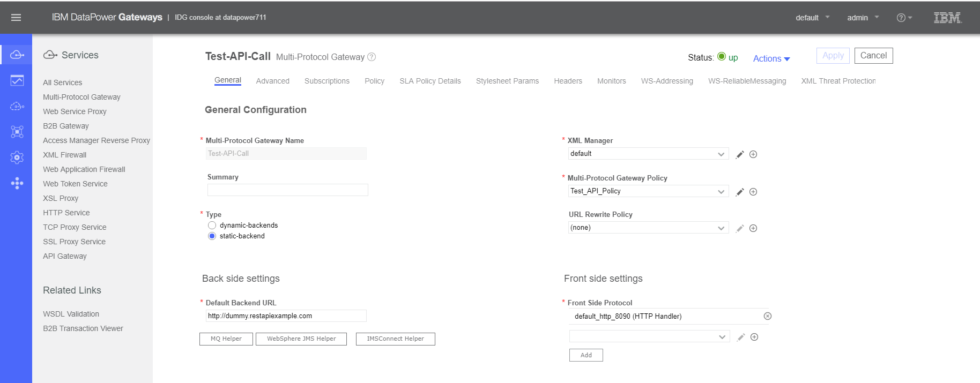980x383 pixels.
Task: Open the Subscriptions tab
Action: click(x=327, y=81)
